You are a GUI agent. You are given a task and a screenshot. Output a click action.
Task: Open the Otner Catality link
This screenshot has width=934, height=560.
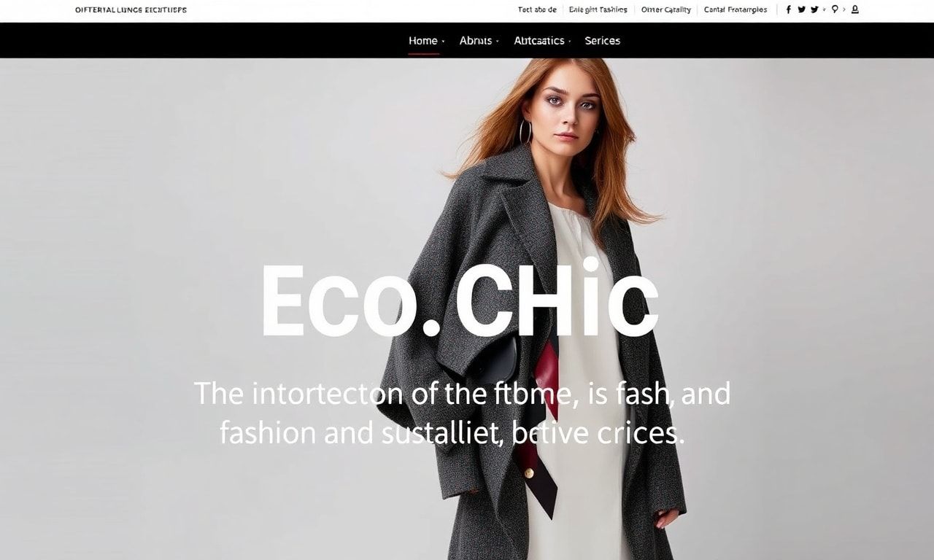point(666,9)
